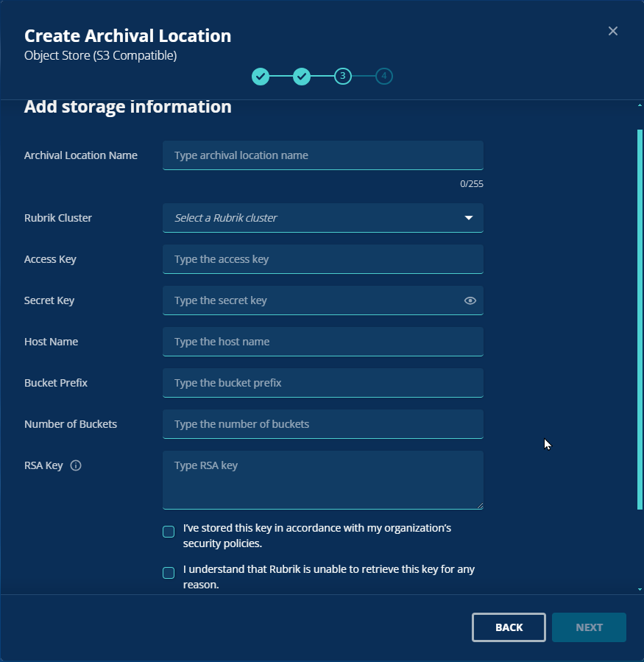Click into the Access Key field

323,259
